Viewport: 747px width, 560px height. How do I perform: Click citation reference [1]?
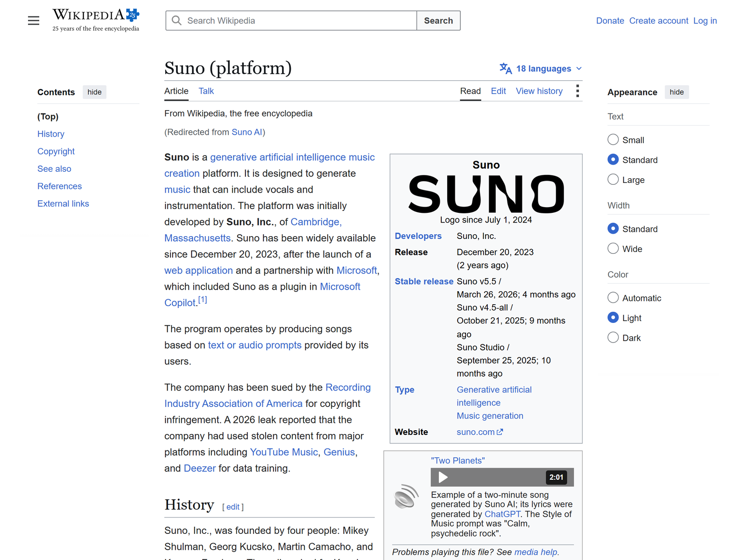(203, 300)
